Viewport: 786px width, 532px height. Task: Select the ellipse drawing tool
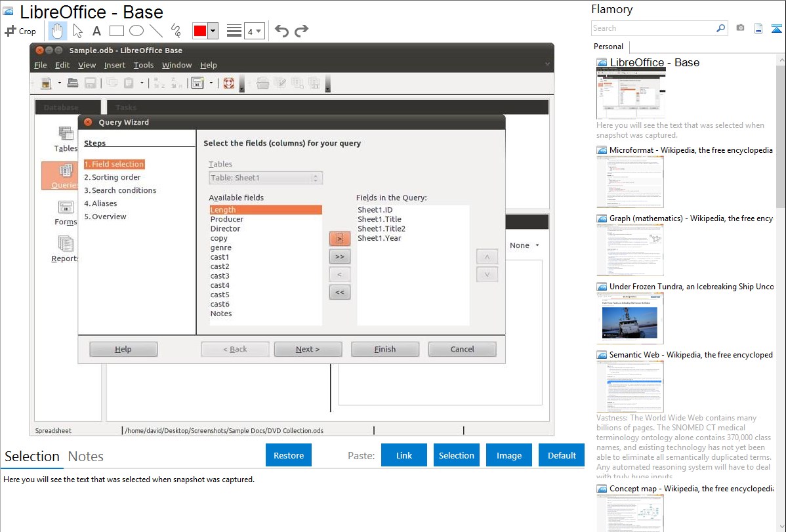coord(136,31)
